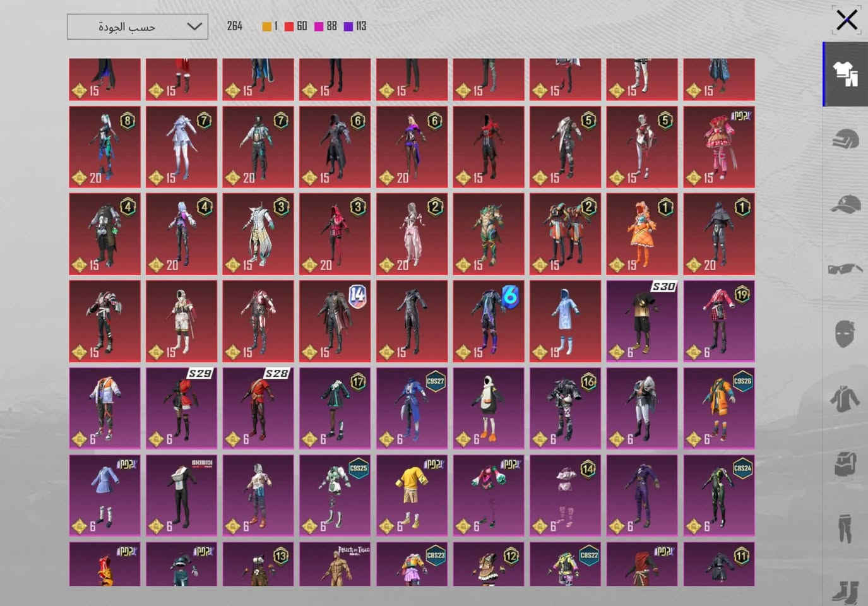Select the pants category icon

pos(845,528)
